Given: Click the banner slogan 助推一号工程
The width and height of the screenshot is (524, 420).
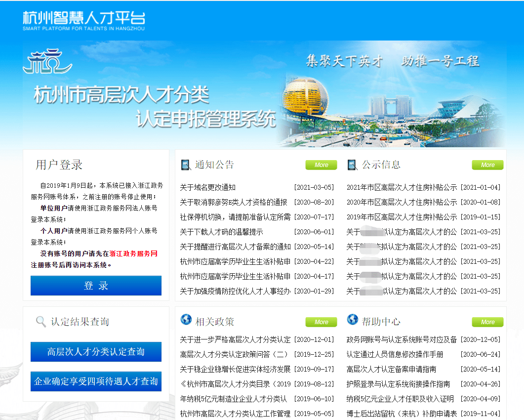Looking at the screenshot, I should pyautogui.click(x=441, y=61).
